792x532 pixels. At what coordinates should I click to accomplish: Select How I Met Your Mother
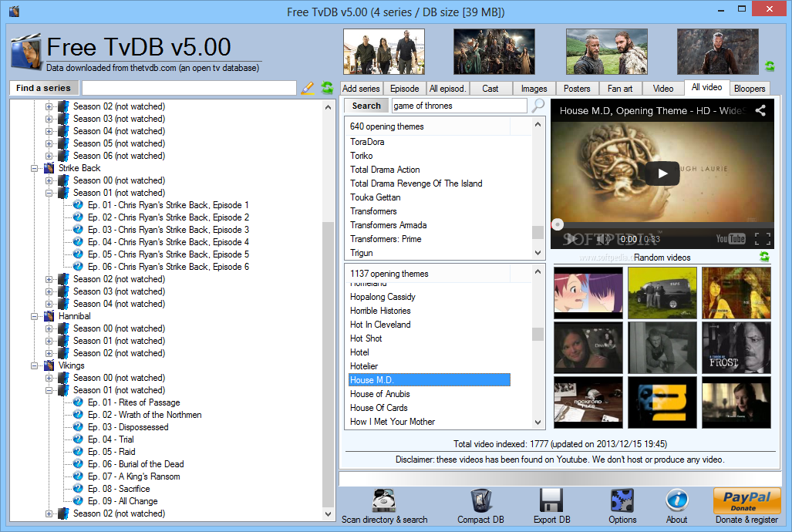[x=393, y=421]
